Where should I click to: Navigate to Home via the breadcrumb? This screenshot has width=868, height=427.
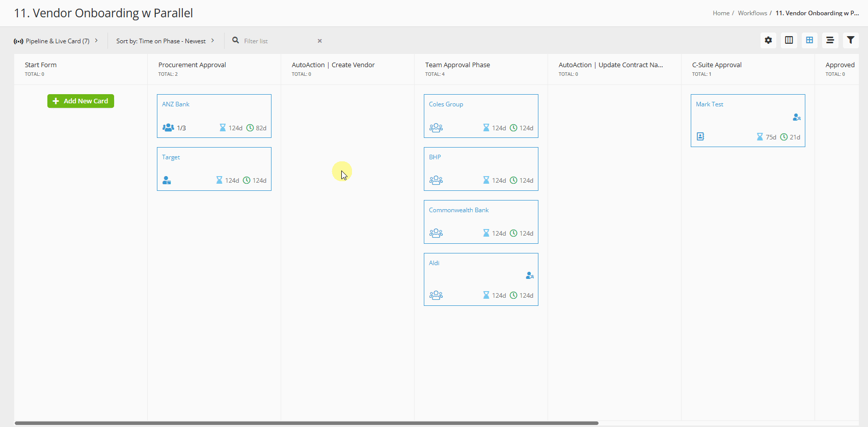(721, 13)
